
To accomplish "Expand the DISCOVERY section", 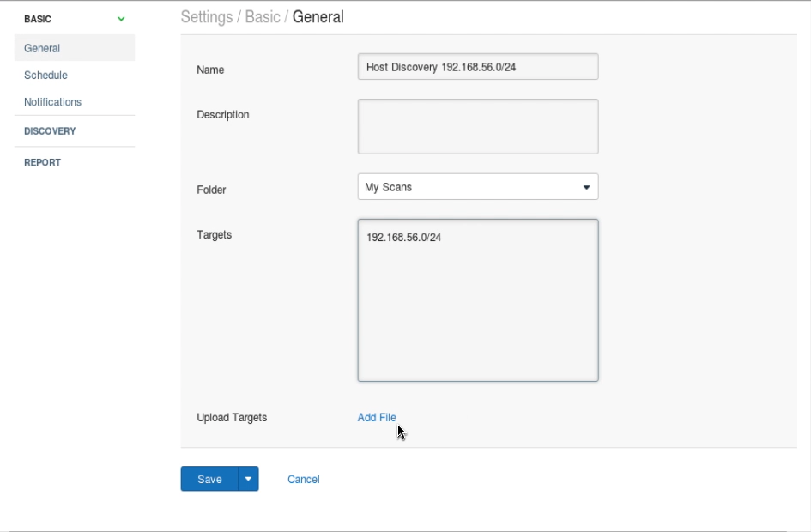I will coord(50,130).
